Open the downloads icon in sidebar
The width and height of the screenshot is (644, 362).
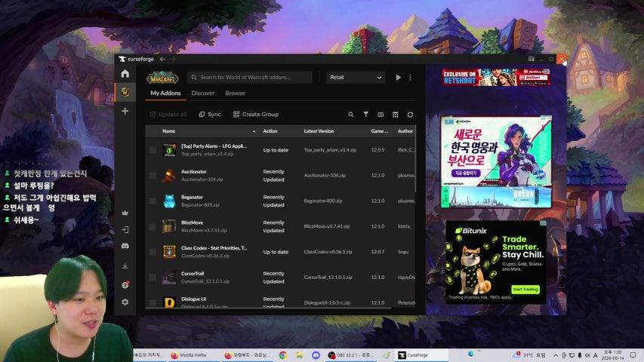[125, 266]
